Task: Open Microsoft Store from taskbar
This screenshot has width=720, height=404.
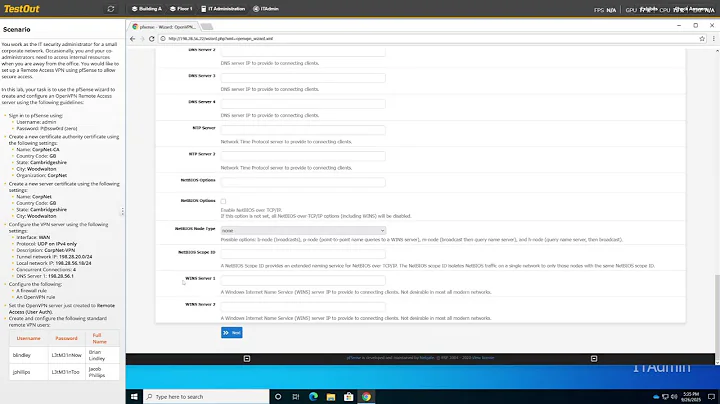Action: (349, 397)
